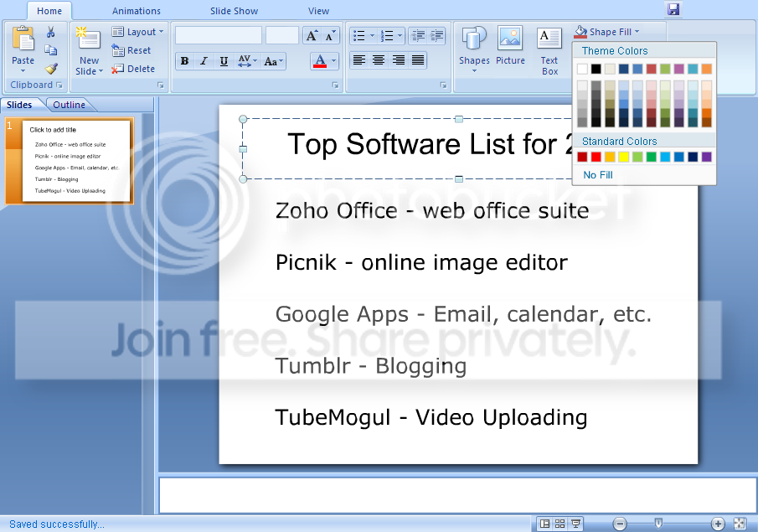Viewport: 758px width, 532px height.
Task: Toggle Underline formatting
Action: 224,61
